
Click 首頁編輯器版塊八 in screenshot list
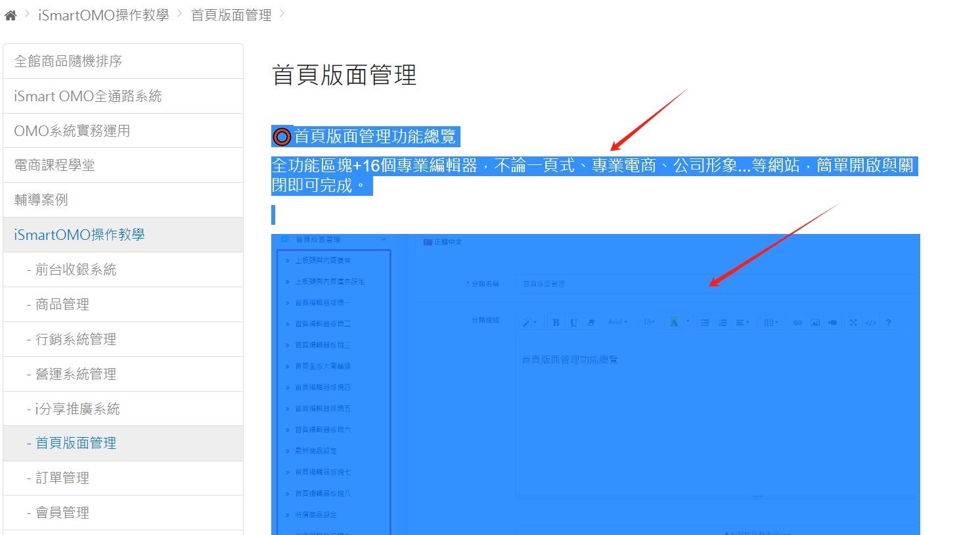[323, 494]
